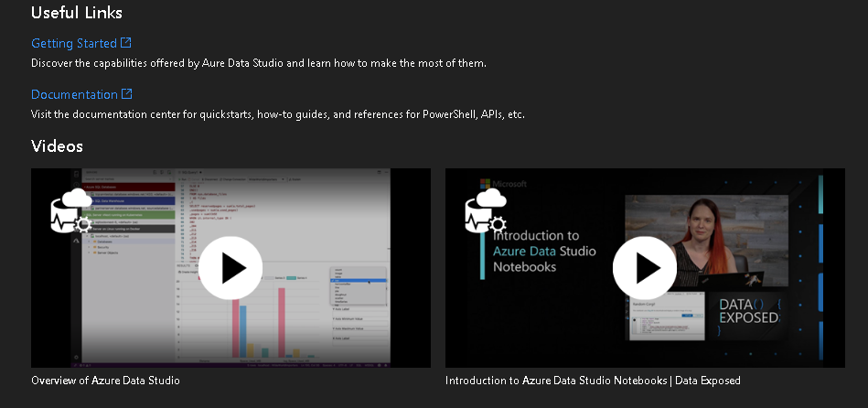Click the Documentation description text
This screenshot has width=868, height=408.
(278, 114)
